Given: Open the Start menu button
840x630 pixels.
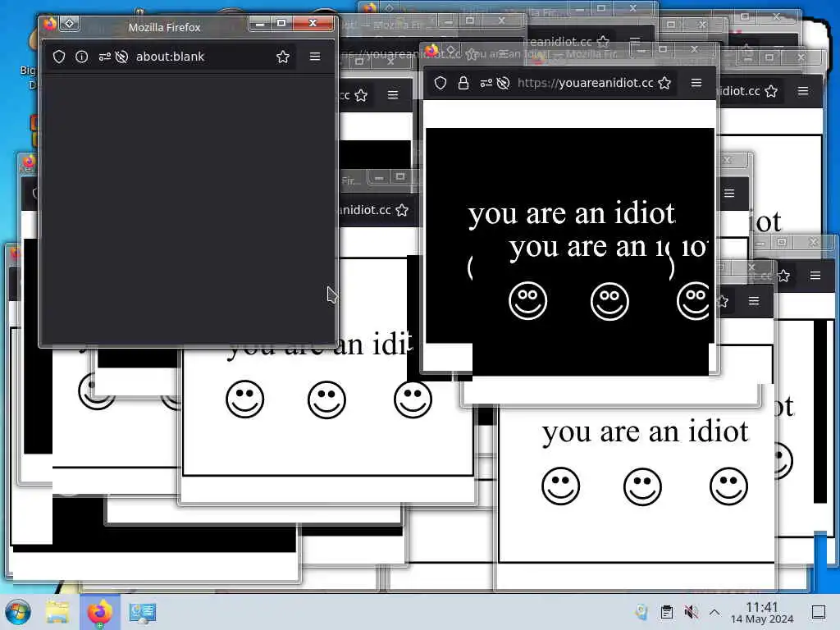Looking at the screenshot, I should (x=18, y=612).
